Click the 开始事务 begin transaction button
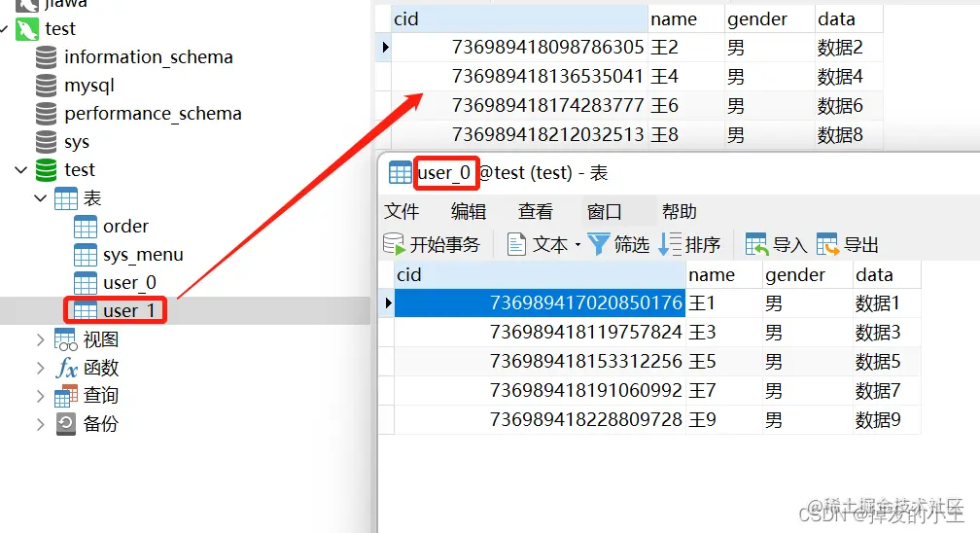 tap(432, 244)
